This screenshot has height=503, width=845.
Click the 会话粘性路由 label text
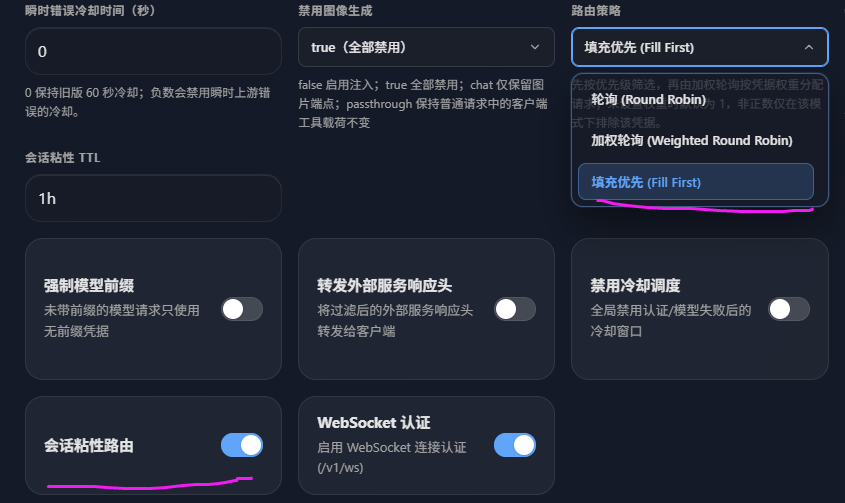[89, 445]
